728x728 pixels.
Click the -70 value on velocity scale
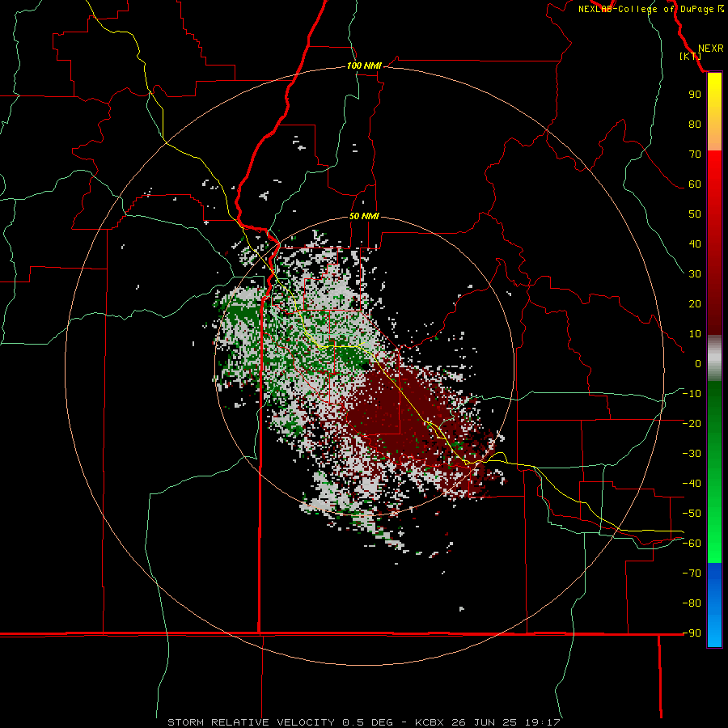pos(692,574)
